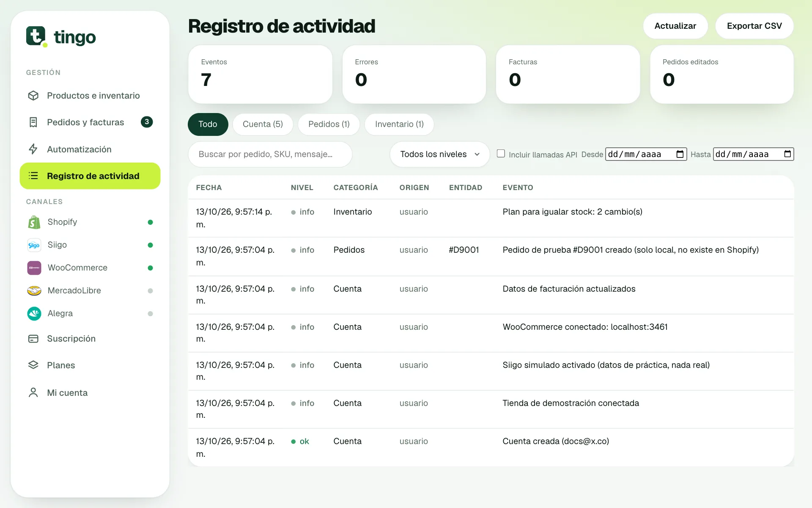
Task: Go to Automatización section
Action: pos(90,149)
